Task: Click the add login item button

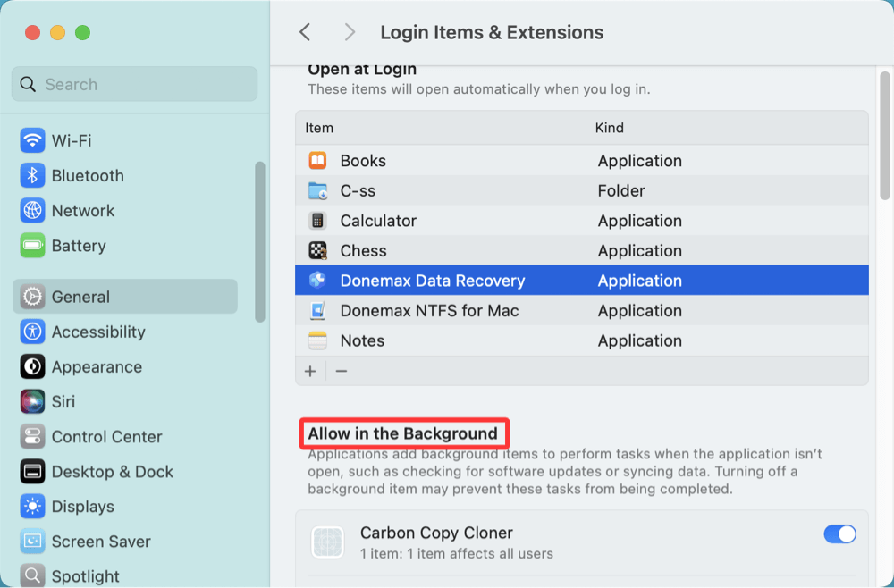Action: click(310, 371)
